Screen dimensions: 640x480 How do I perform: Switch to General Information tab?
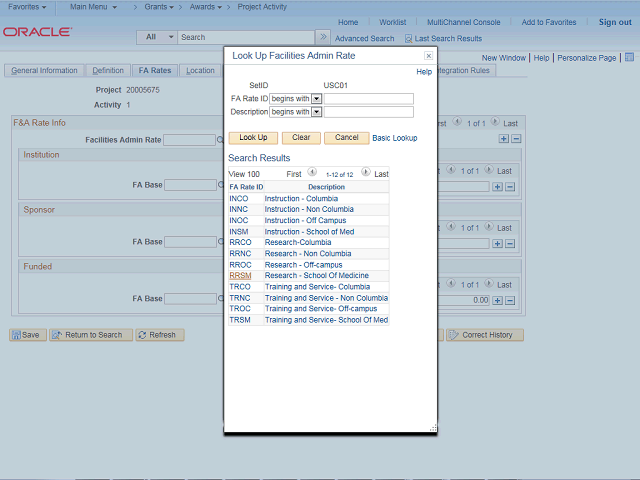[44, 71]
